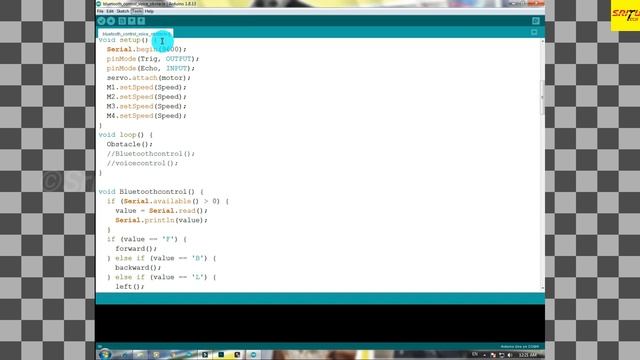This screenshot has height=360, width=640.
Task: Open the Tools menu
Action: tap(137, 11)
